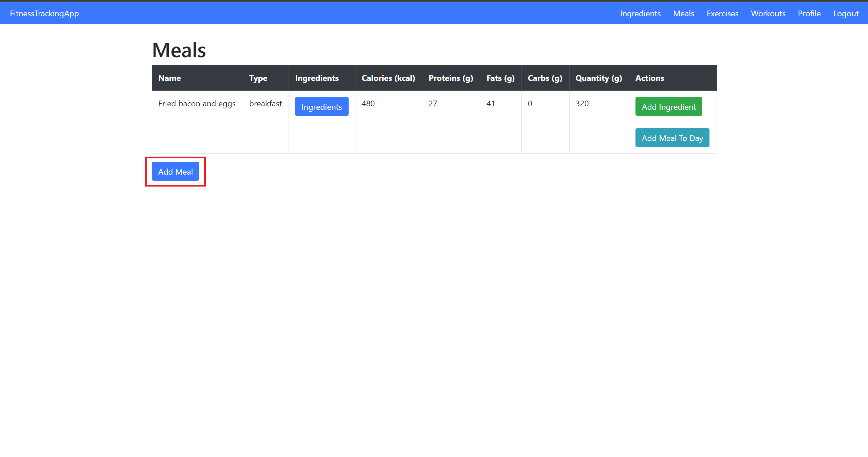Click the Carbs (g) column header

click(x=544, y=78)
